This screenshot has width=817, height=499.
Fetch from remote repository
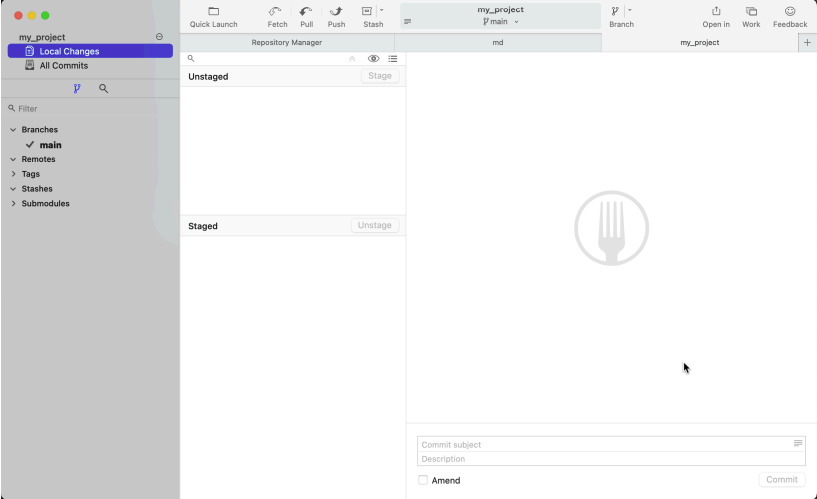(277, 17)
